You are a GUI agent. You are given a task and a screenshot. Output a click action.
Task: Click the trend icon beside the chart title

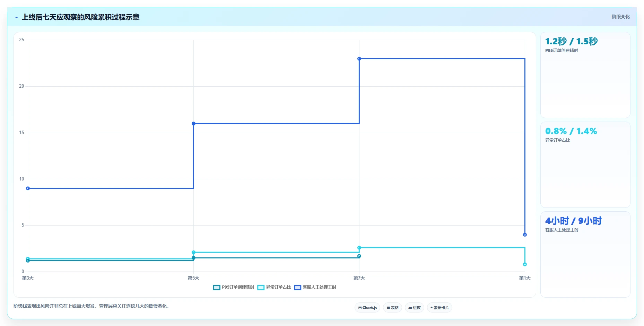pos(16,17)
